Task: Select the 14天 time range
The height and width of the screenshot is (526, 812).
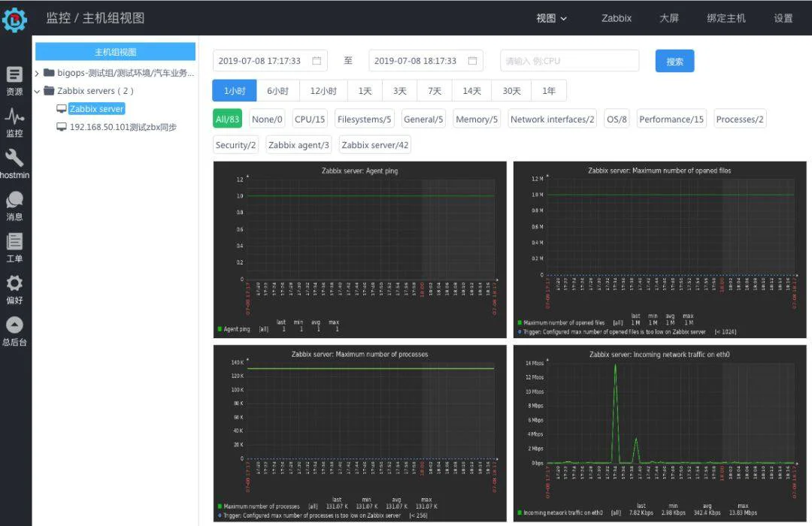Action: 471,91
